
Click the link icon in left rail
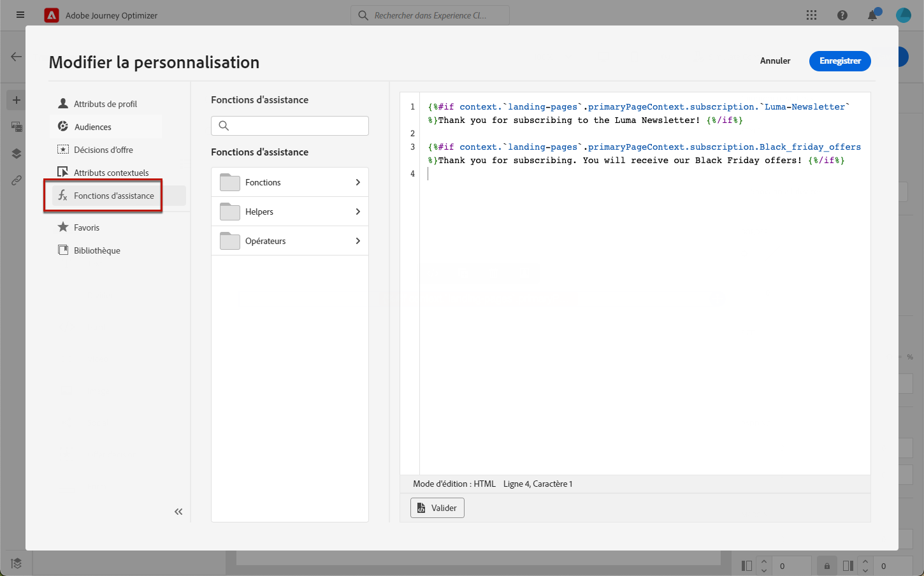17,180
